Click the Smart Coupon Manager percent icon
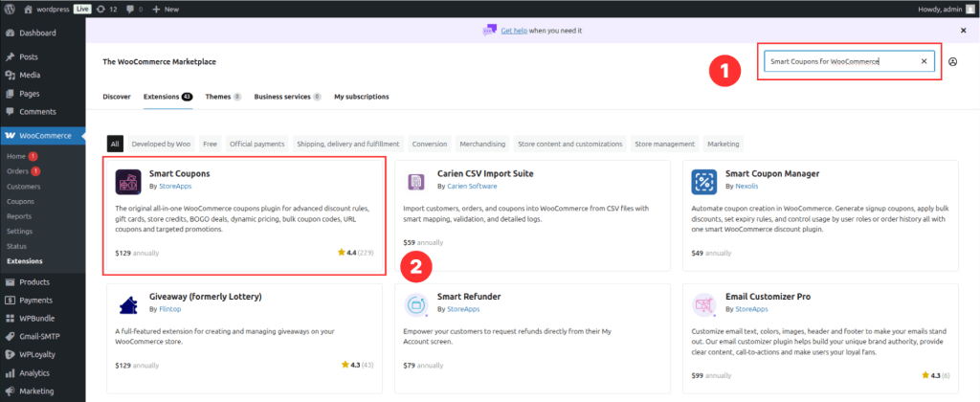 (x=704, y=181)
